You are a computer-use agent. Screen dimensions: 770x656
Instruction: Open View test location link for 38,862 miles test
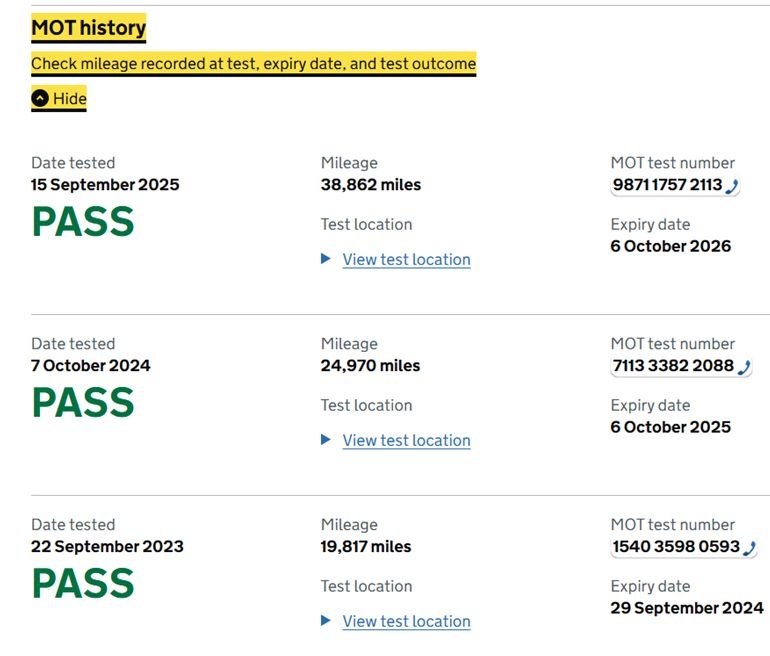pos(406,259)
